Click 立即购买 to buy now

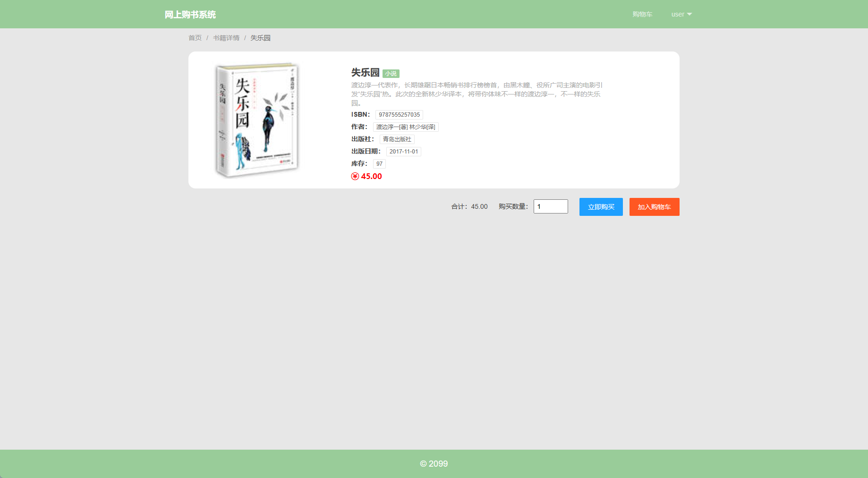tap(601, 206)
